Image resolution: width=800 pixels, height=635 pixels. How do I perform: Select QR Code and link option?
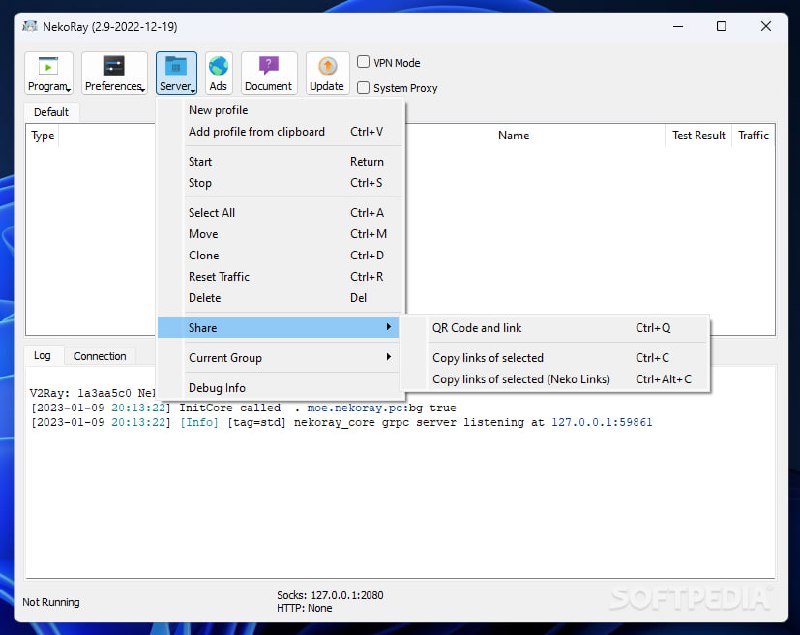[477, 328]
